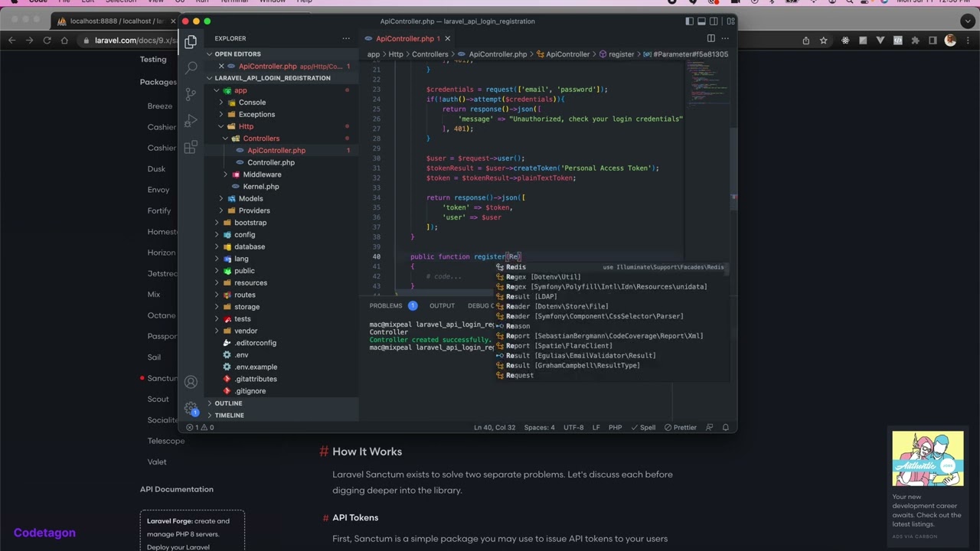980x551 pixels.
Task: Expand the Outline section
Action: (228, 403)
